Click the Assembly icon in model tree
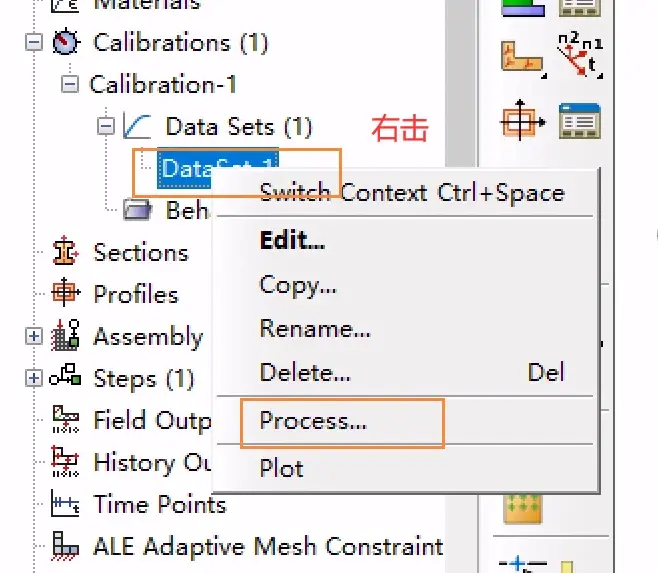The height and width of the screenshot is (573, 658). 65,335
